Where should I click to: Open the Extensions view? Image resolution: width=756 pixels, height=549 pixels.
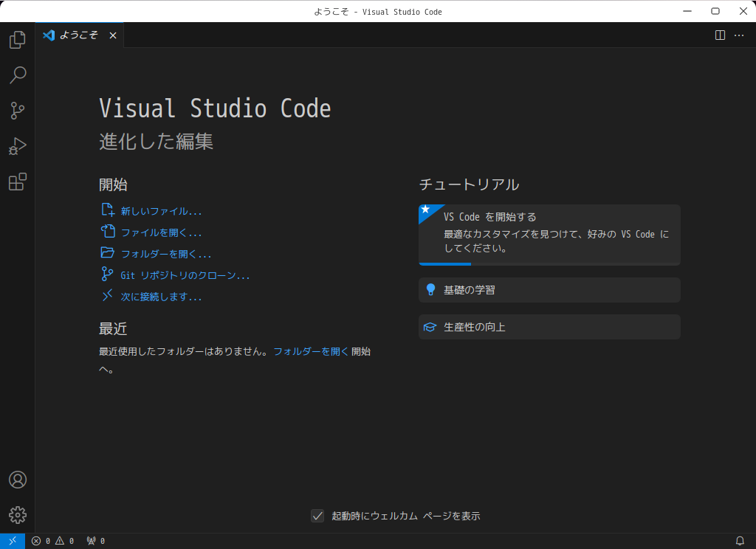pos(18,182)
